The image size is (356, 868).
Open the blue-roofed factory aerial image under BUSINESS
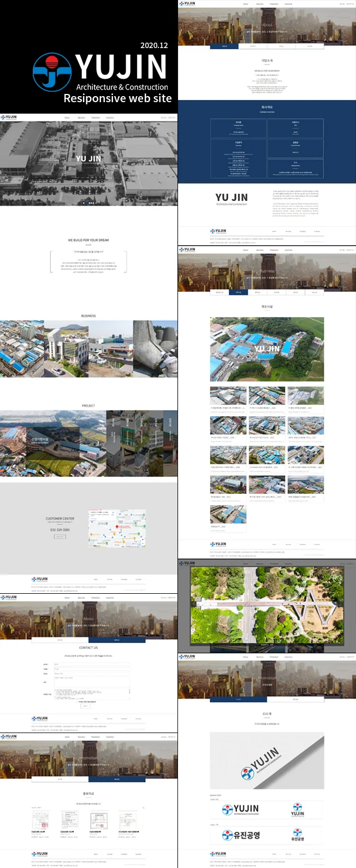point(22,349)
